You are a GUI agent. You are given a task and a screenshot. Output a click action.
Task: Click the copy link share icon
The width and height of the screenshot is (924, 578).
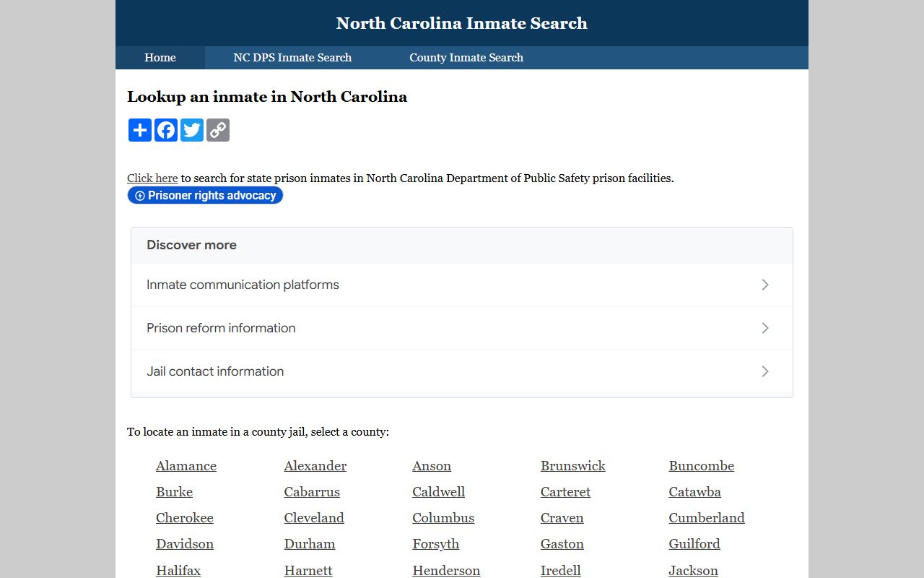click(x=218, y=130)
